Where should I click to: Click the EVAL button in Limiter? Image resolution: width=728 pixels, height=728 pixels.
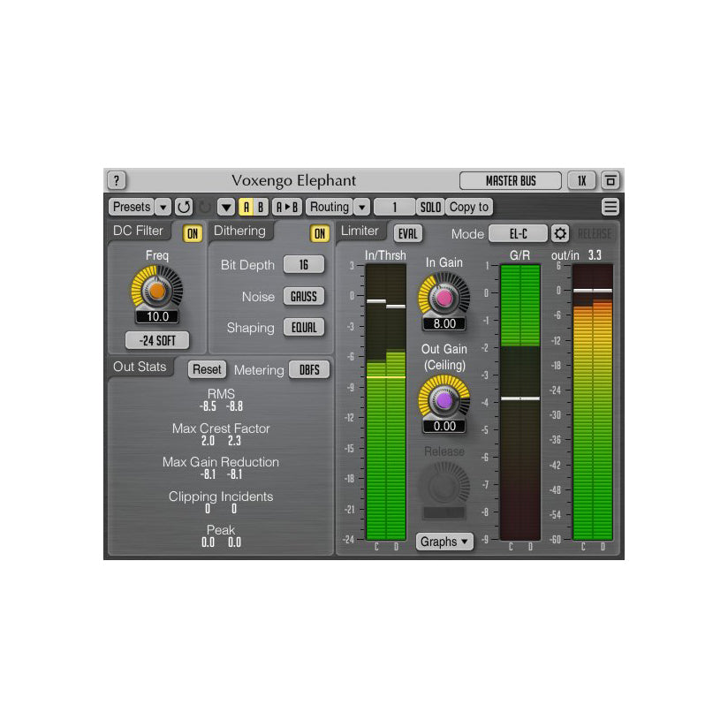click(x=407, y=233)
